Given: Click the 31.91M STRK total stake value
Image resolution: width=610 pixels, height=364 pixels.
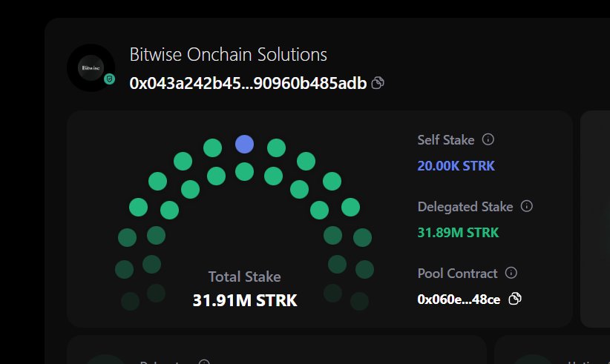Looking at the screenshot, I should 245,300.
